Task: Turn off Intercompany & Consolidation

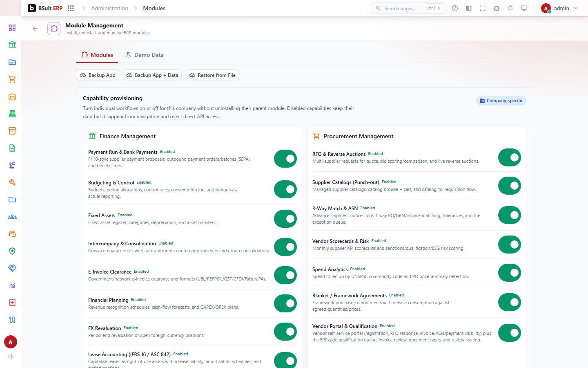Action: 285,247
